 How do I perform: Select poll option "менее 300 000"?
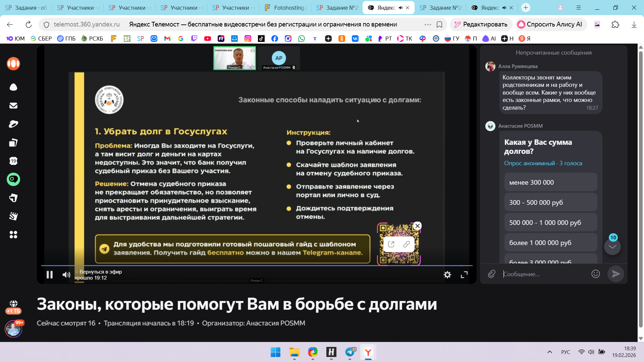point(550,182)
